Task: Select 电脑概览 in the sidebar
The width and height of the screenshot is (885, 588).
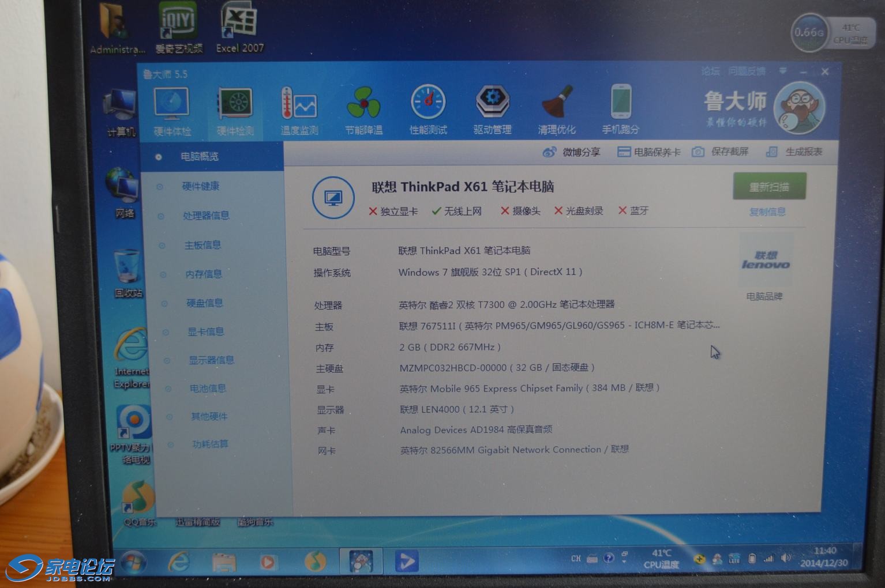Action: (211, 156)
